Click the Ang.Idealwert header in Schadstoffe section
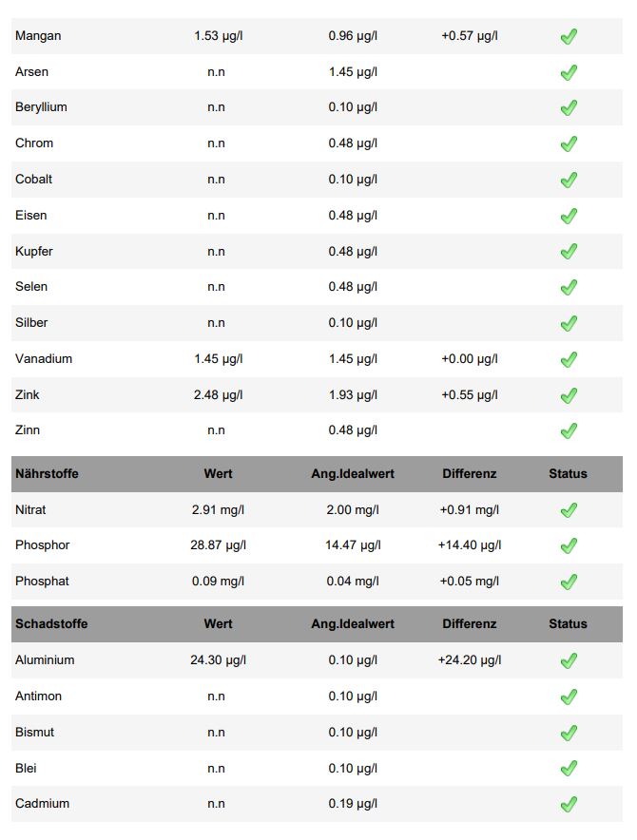Image resolution: width=637 pixels, height=840 pixels. click(353, 624)
